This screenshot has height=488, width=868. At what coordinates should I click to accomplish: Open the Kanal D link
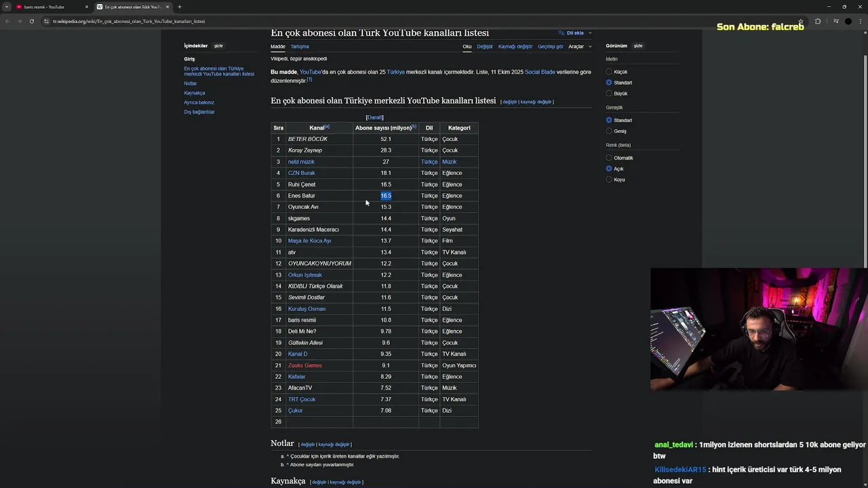coord(298,354)
